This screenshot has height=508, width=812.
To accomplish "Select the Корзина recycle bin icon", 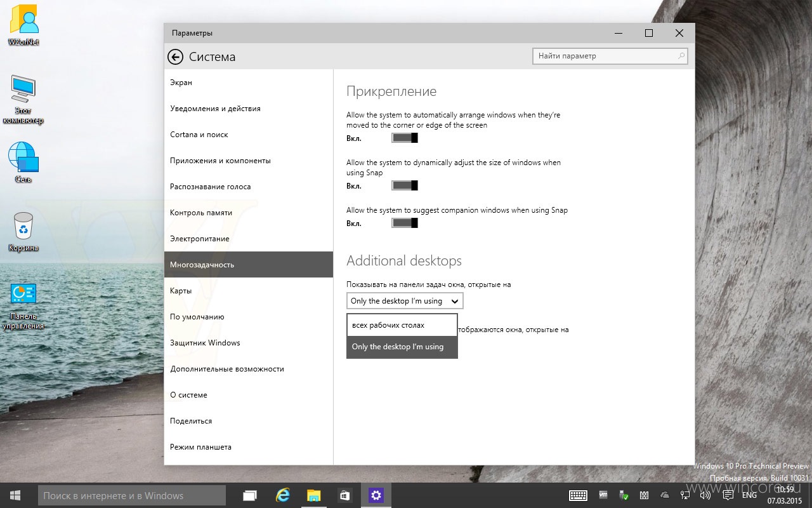I will pyautogui.click(x=23, y=232).
